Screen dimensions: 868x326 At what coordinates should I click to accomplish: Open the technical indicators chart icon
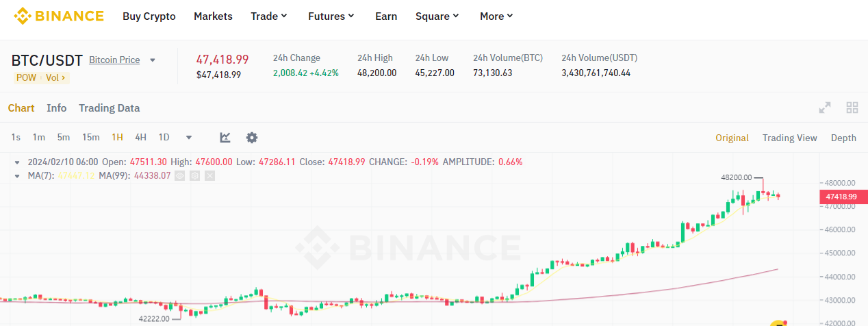[x=225, y=138]
